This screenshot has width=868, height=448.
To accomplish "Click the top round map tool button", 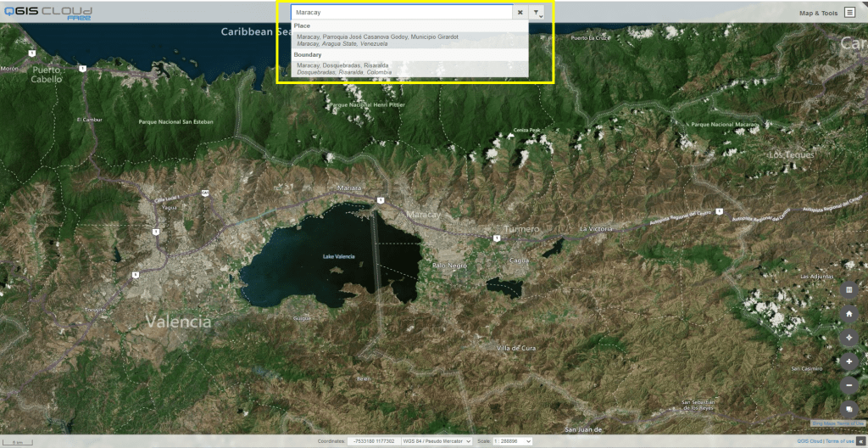I will coord(849,290).
